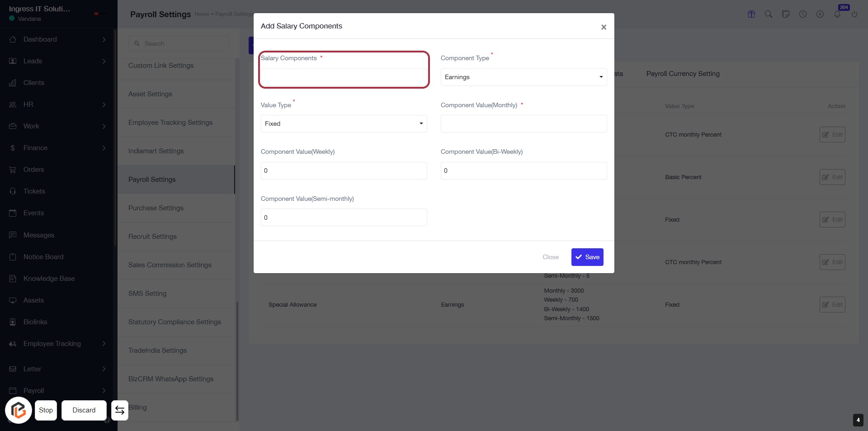Click the magnifier search icon in header
Image resolution: width=868 pixels, height=431 pixels.
[x=769, y=14]
